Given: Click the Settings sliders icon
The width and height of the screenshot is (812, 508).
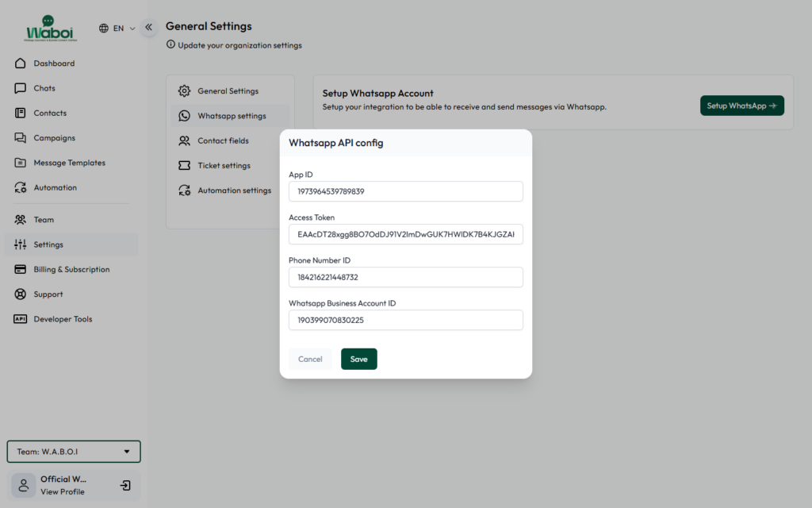Looking at the screenshot, I should (20, 244).
